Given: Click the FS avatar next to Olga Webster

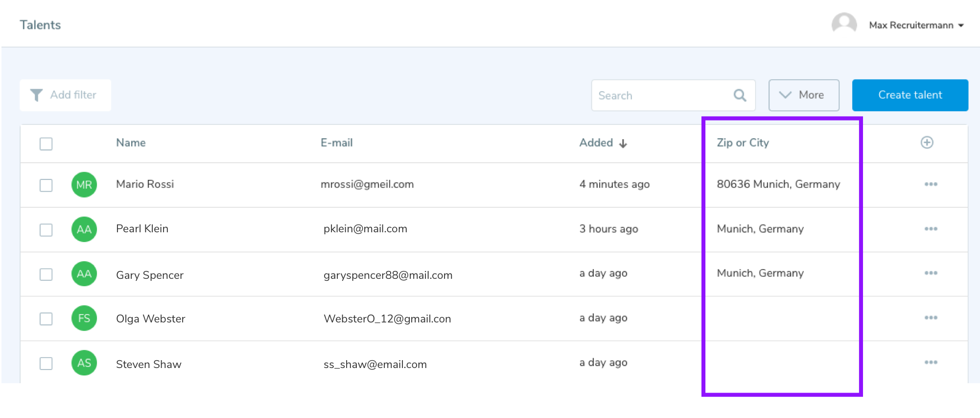Looking at the screenshot, I should (84, 319).
